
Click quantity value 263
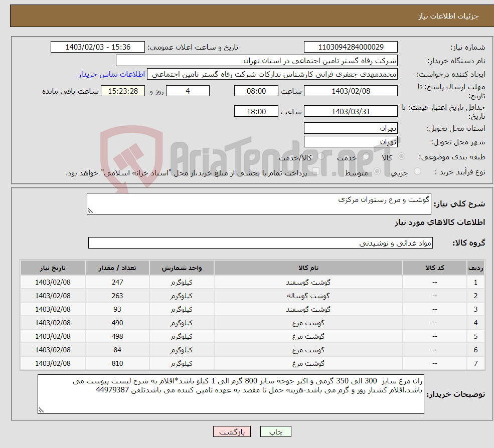click(x=117, y=296)
